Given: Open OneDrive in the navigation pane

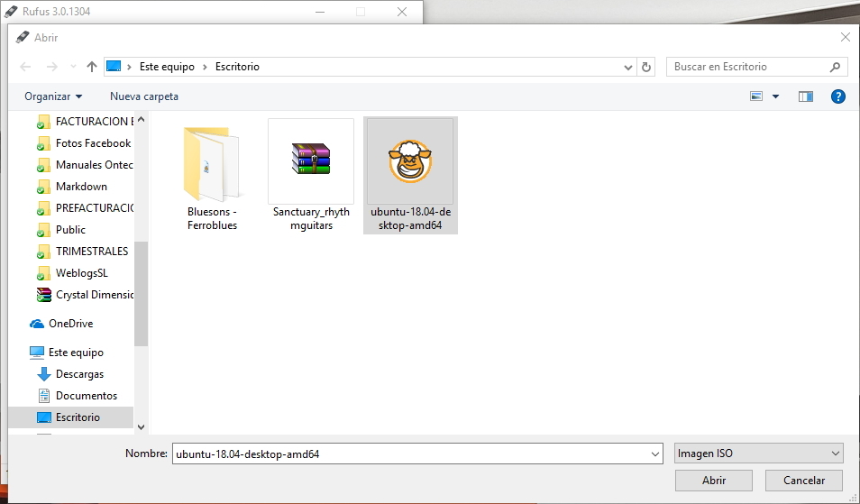Looking at the screenshot, I should (x=61, y=324).
